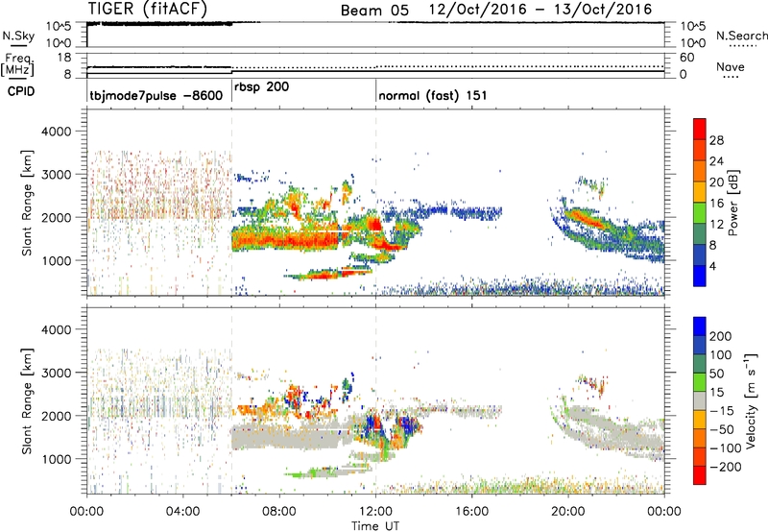Image resolution: width=768 pixels, height=532 pixels.
Task: Click the Power [dB] color bar label
Action: click(x=733, y=203)
